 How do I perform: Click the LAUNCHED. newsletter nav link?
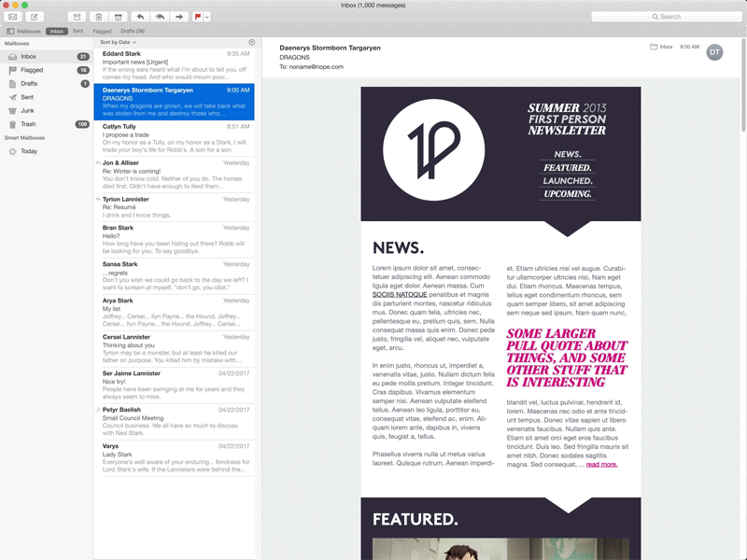click(568, 181)
